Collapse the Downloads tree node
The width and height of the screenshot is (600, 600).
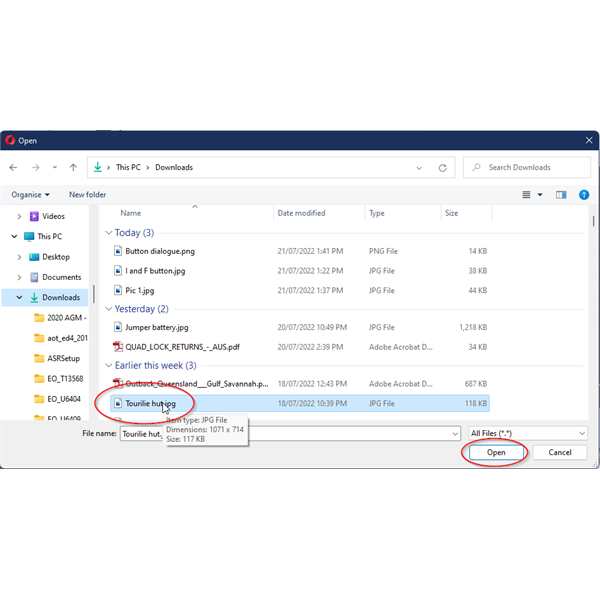point(19,297)
